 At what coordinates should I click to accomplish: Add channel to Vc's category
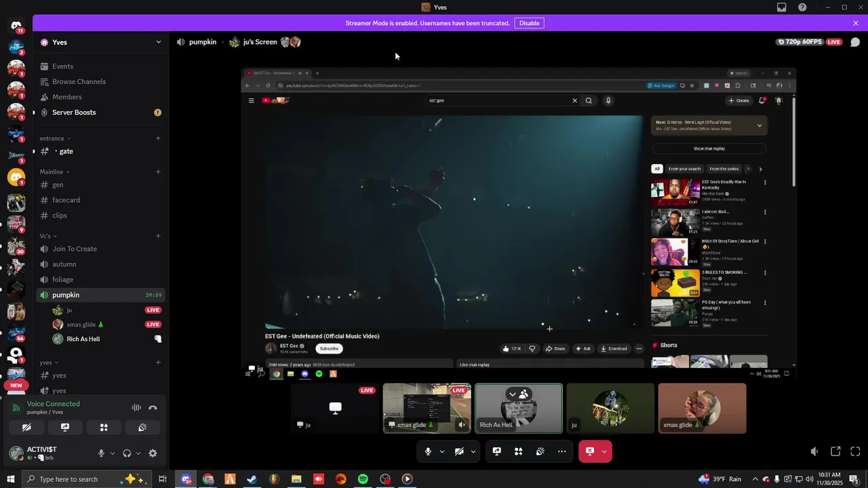pyautogui.click(x=158, y=236)
